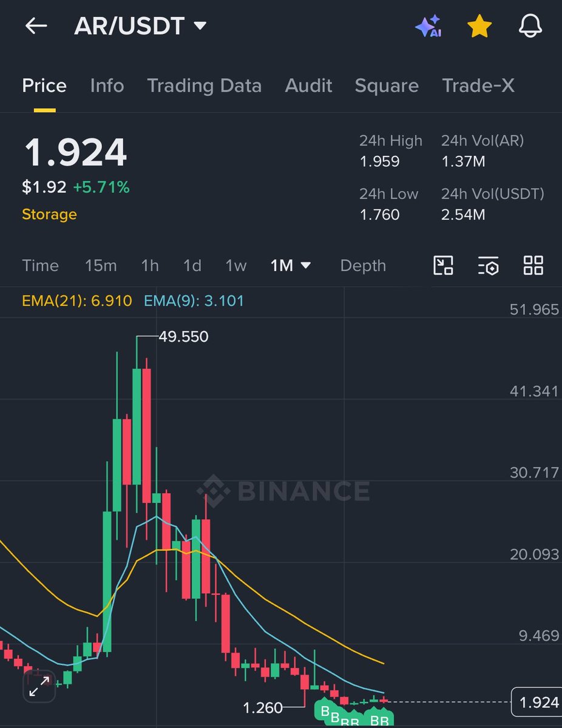Tap the 51.965 price axis label

535,309
